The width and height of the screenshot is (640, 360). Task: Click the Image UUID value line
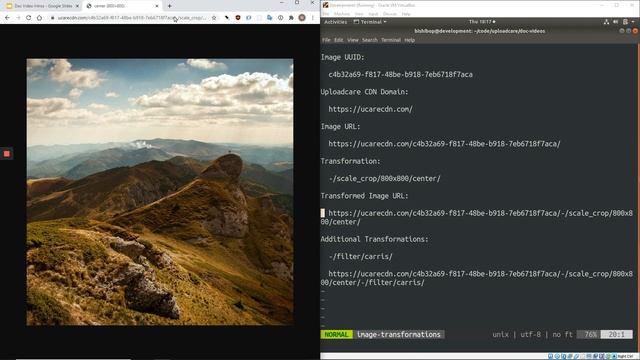pyautogui.click(x=400, y=75)
